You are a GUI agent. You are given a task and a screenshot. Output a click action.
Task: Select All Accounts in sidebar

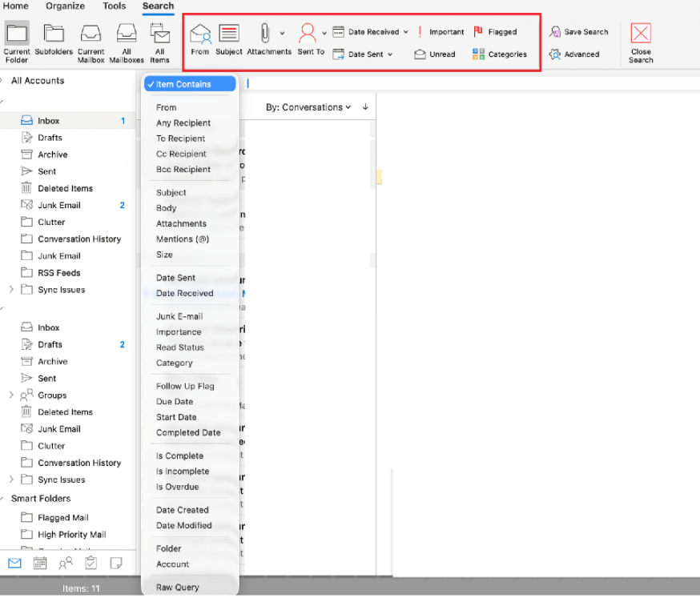(x=38, y=81)
